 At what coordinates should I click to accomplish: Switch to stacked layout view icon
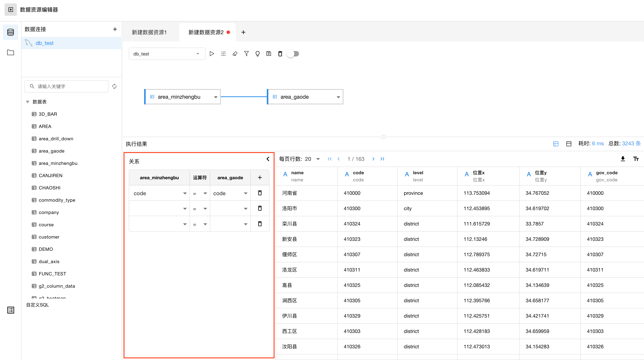[569, 144]
